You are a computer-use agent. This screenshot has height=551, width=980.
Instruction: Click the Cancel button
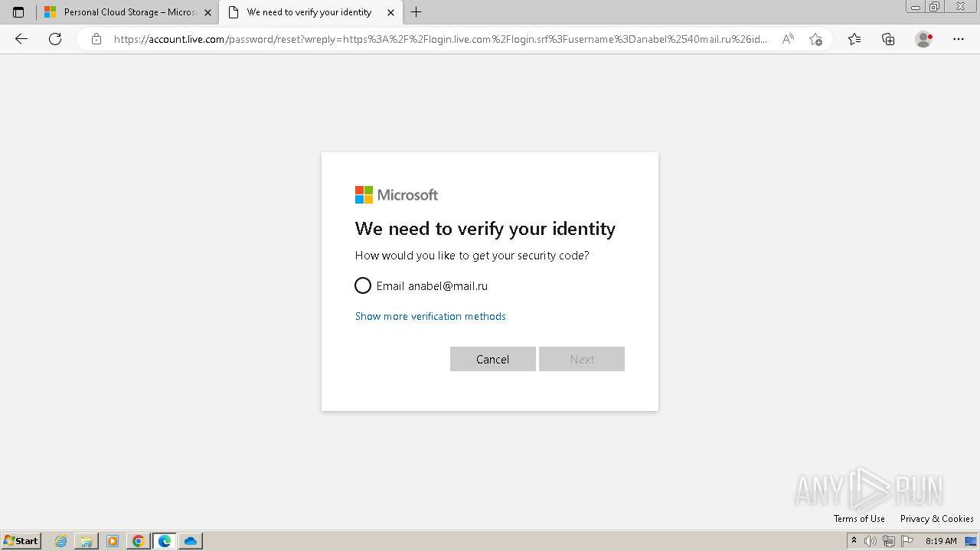[492, 359]
